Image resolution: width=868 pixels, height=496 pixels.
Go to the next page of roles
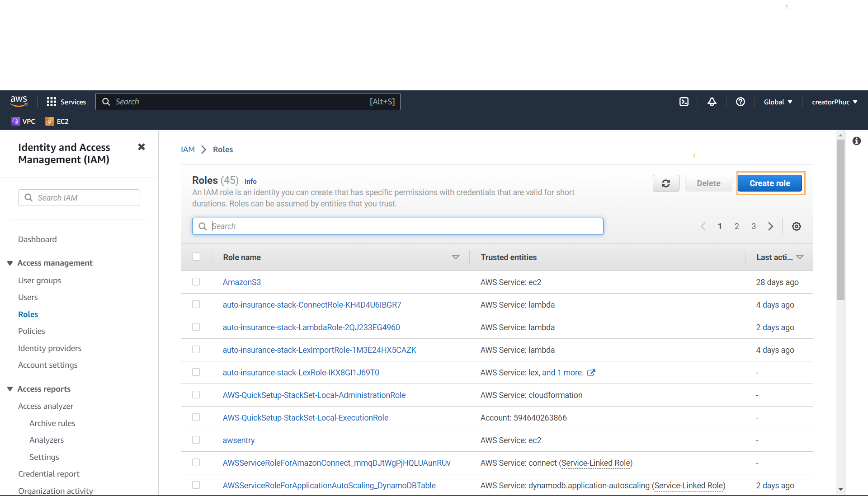click(771, 226)
